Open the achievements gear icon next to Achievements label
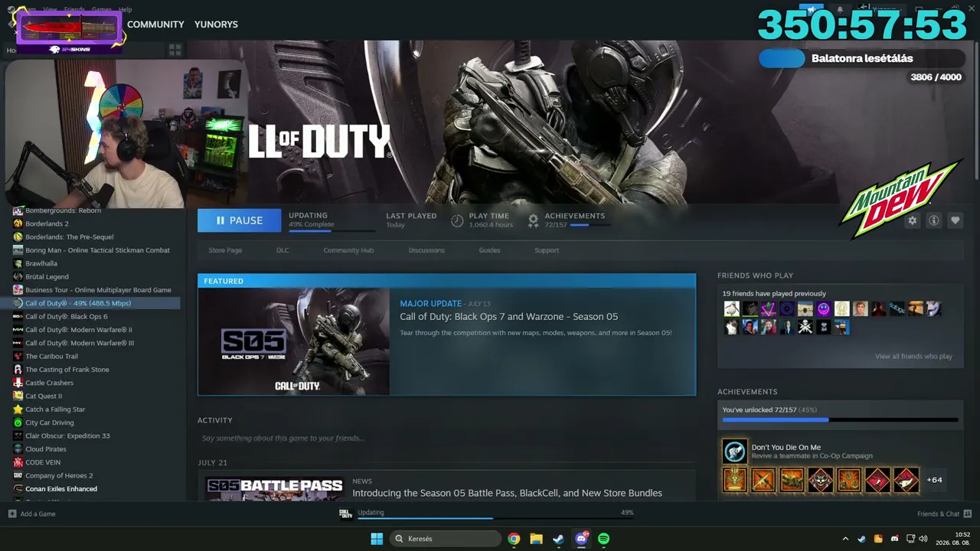The width and height of the screenshot is (980, 551). coord(533,220)
